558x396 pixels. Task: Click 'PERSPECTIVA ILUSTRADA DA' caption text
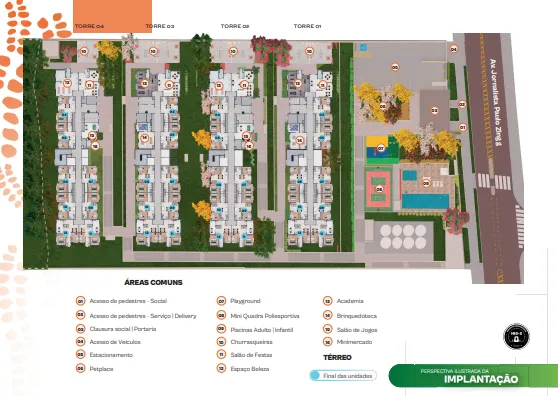[x=455, y=371]
